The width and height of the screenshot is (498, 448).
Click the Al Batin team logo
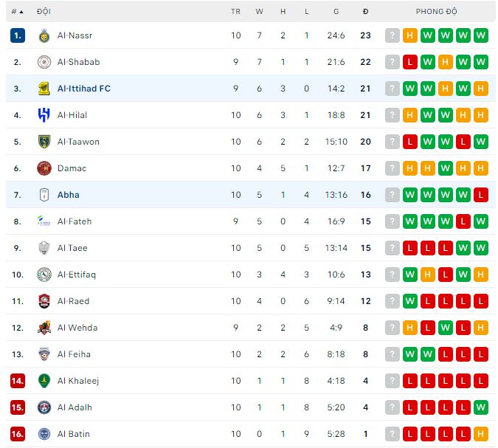44,434
